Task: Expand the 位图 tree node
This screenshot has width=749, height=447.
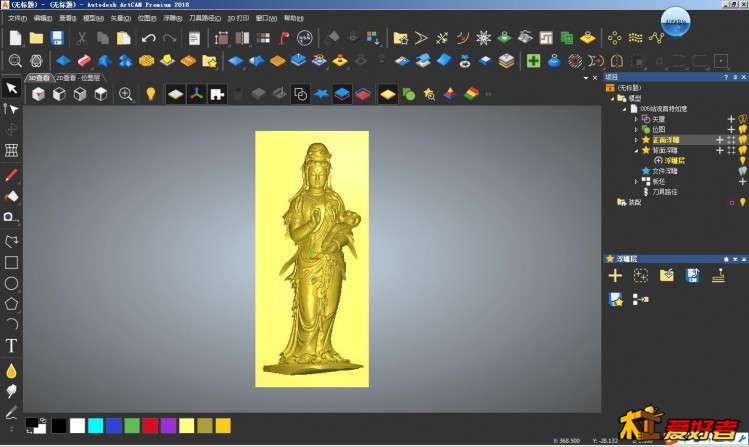Action: (x=636, y=129)
